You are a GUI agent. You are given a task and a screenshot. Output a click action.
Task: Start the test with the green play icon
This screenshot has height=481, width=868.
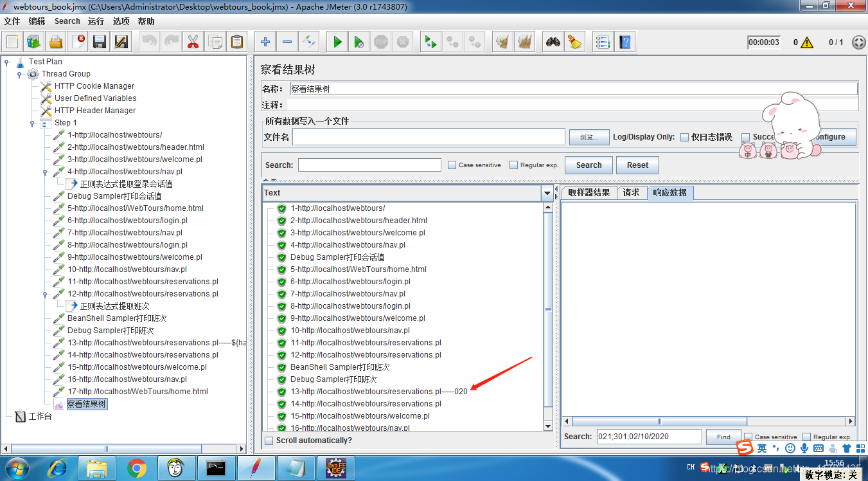tap(337, 42)
